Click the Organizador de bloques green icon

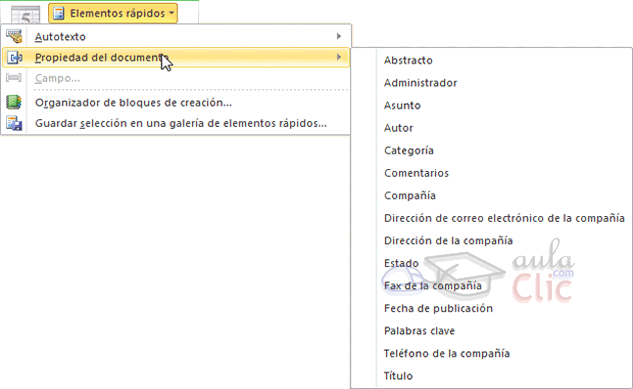(x=14, y=102)
